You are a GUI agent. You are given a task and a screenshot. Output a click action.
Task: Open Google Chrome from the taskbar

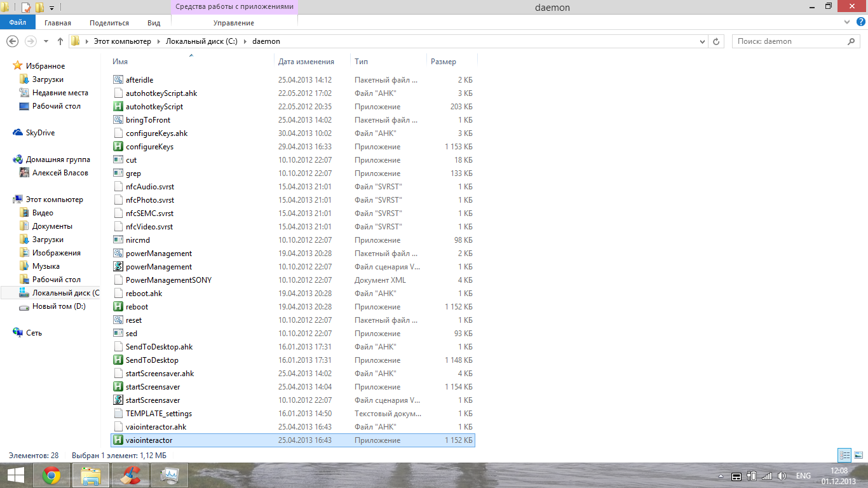tap(51, 475)
